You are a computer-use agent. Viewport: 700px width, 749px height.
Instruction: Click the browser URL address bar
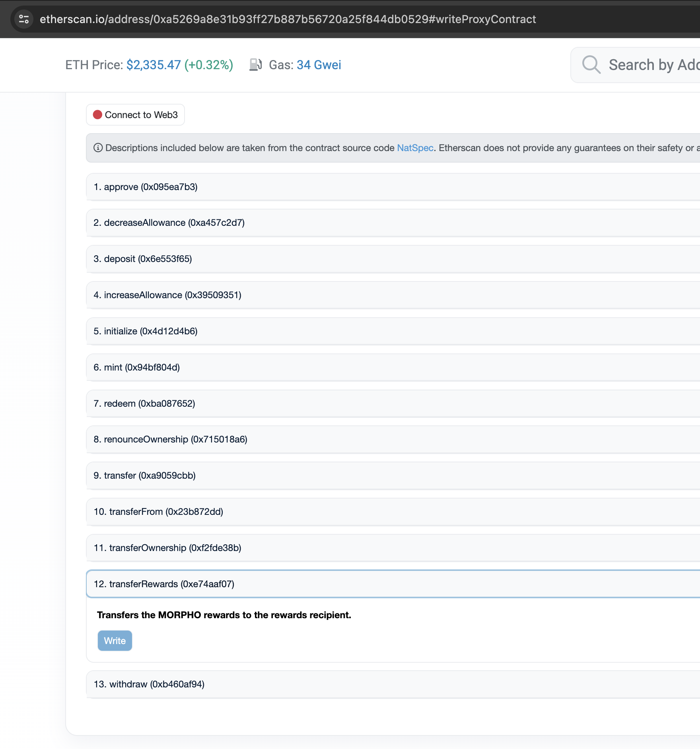(x=288, y=19)
